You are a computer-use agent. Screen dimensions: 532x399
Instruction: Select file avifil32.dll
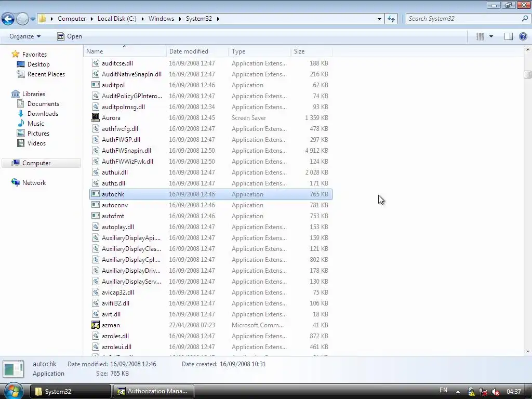tap(211, 303)
